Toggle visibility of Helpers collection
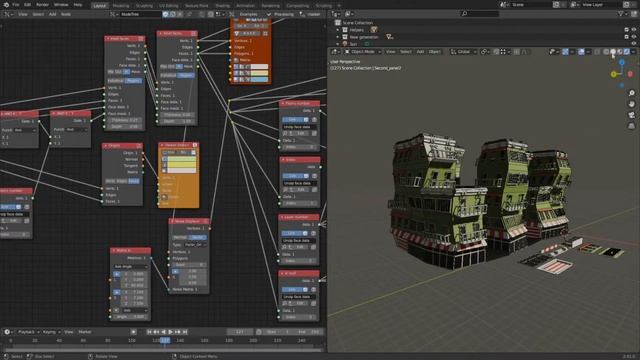Image resolution: width=640 pixels, height=360 pixels. click(634, 30)
